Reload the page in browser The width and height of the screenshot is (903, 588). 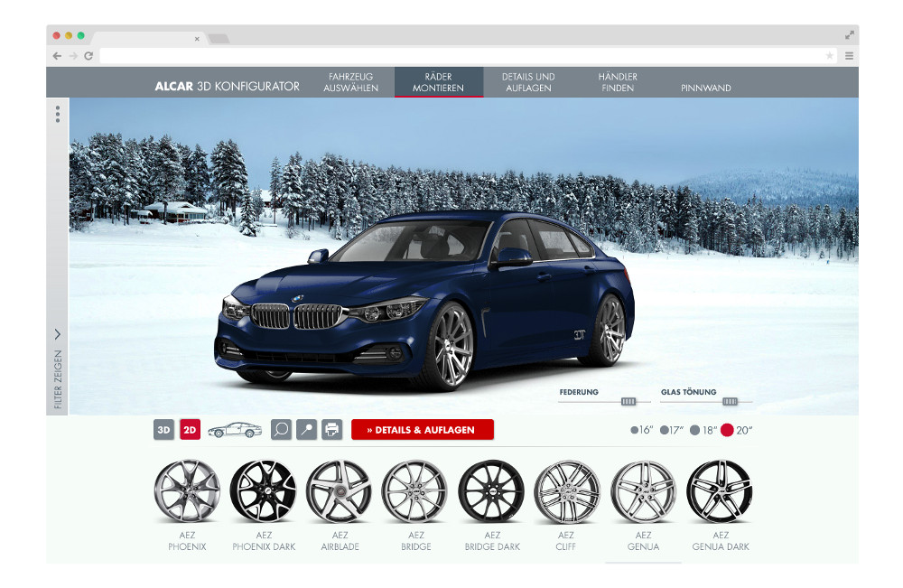click(x=88, y=56)
